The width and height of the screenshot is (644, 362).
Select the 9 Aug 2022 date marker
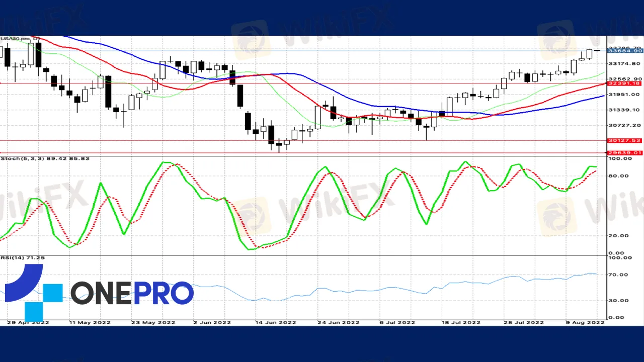click(585, 322)
